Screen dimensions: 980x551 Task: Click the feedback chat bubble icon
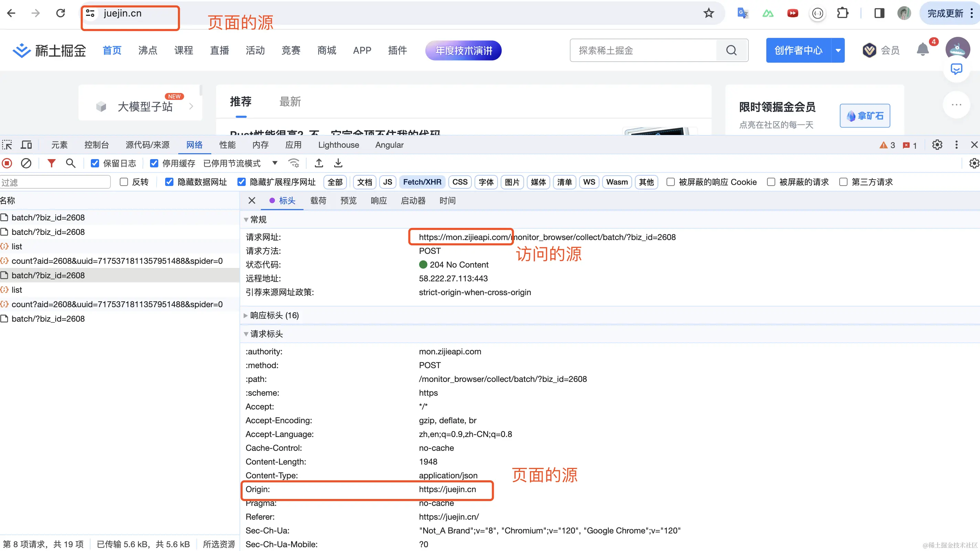[x=956, y=69]
